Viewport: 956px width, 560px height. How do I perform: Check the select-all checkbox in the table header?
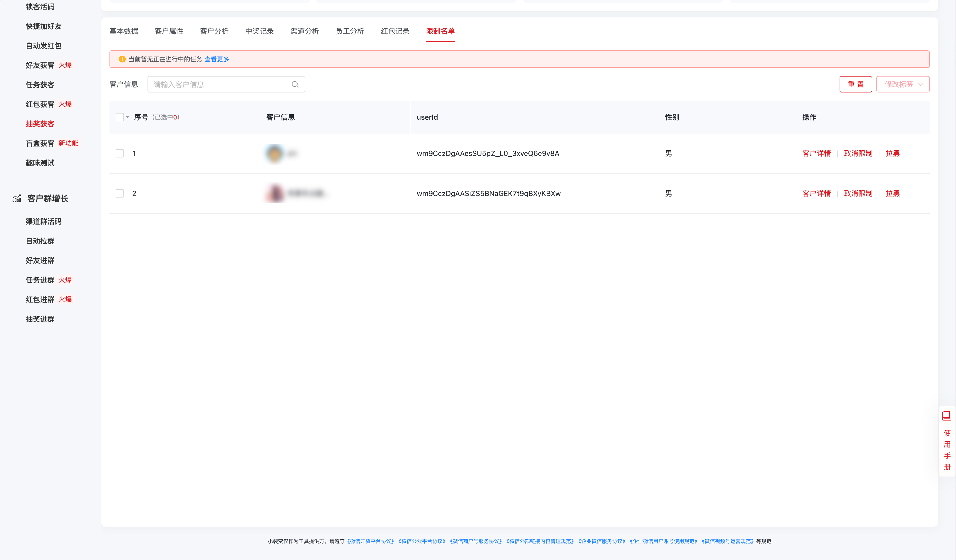tap(120, 117)
